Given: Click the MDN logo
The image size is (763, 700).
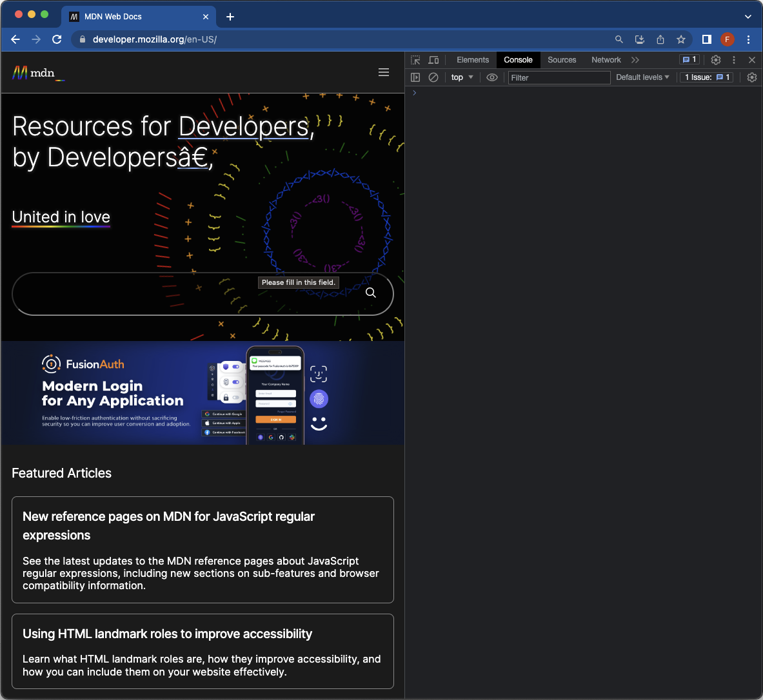Looking at the screenshot, I should point(39,73).
